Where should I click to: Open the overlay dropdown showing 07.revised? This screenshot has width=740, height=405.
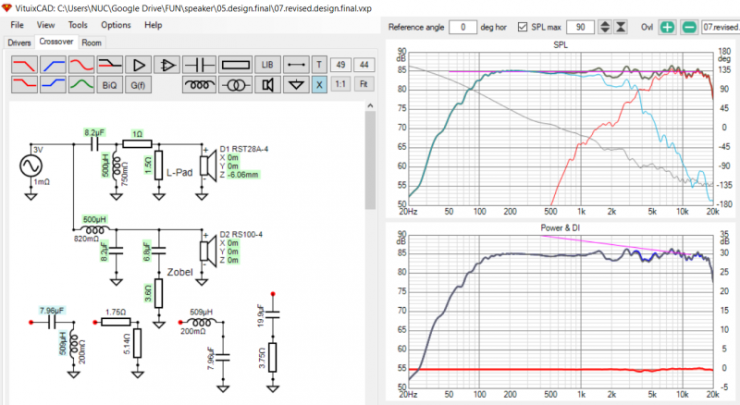coord(719,25)
